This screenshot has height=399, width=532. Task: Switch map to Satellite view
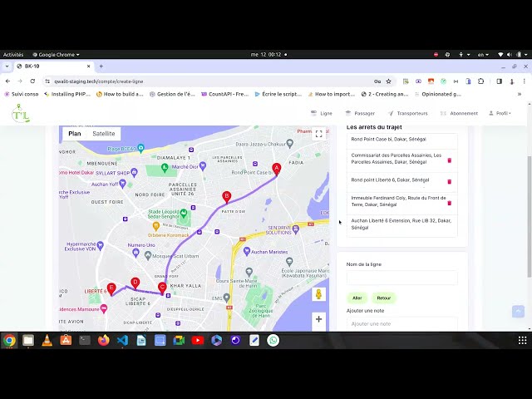pyautogui.click(x=103, y=134)
